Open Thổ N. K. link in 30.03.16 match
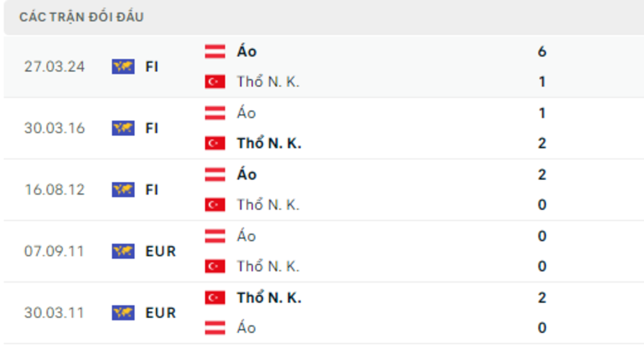 (269, 143)
